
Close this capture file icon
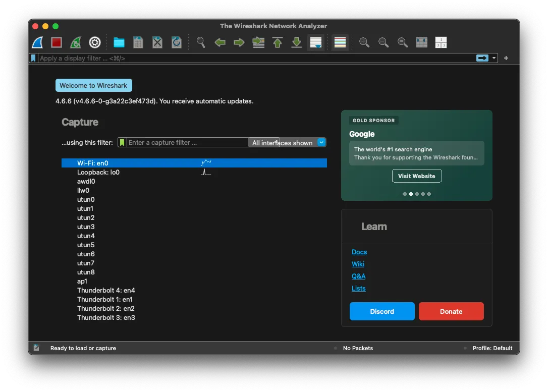(x=157, y=42)
